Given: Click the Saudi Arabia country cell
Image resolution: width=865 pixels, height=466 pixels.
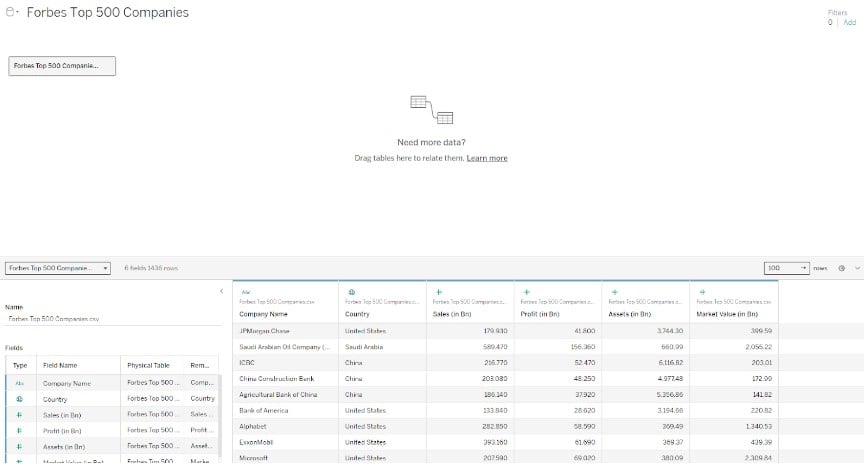Looking at the screenshot, I should click(382, 347).
